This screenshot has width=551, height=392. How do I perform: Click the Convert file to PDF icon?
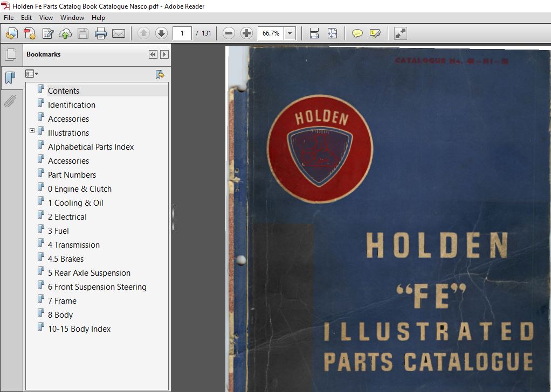click(30, 33)
